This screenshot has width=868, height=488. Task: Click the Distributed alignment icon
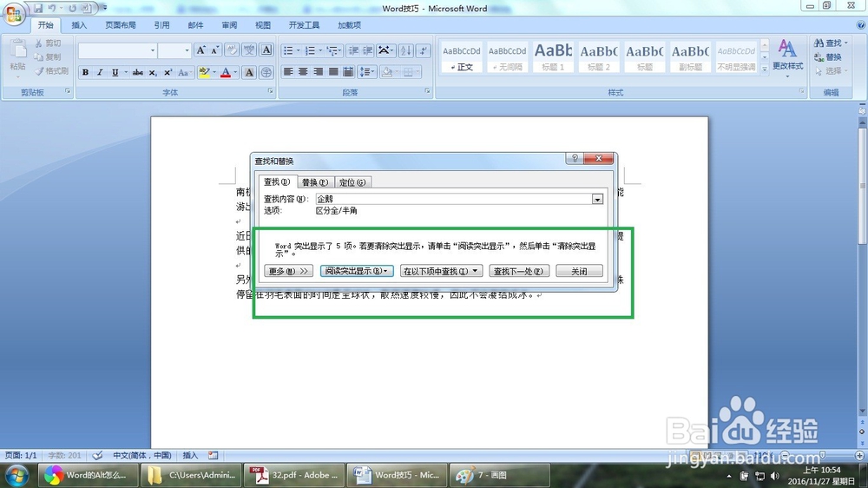(x=348, y=72)
